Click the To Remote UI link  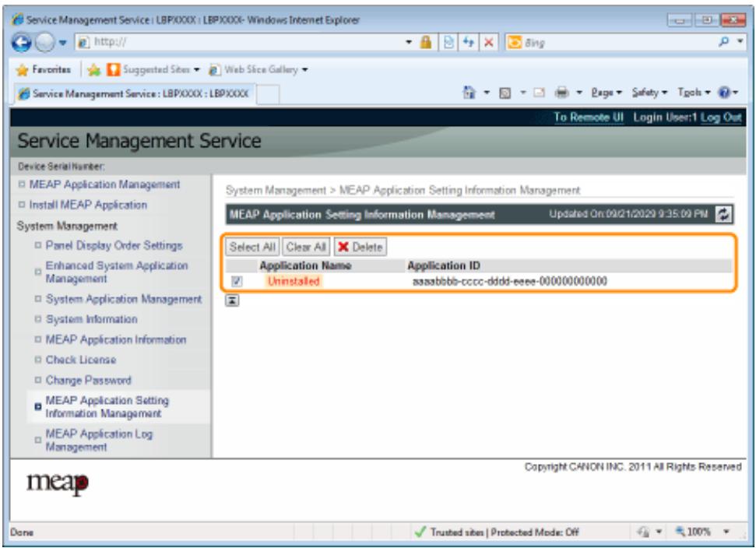tap(589, 117)
